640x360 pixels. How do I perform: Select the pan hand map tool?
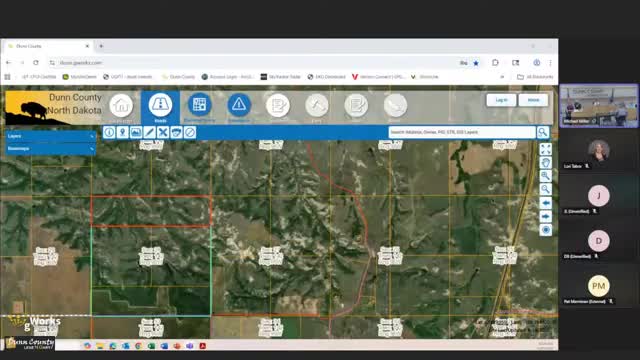[546, 162]
